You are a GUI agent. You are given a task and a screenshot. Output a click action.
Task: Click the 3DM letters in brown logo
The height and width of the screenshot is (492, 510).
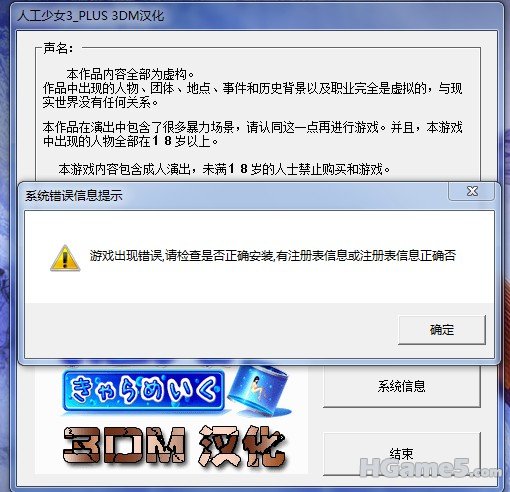point(124,445)
